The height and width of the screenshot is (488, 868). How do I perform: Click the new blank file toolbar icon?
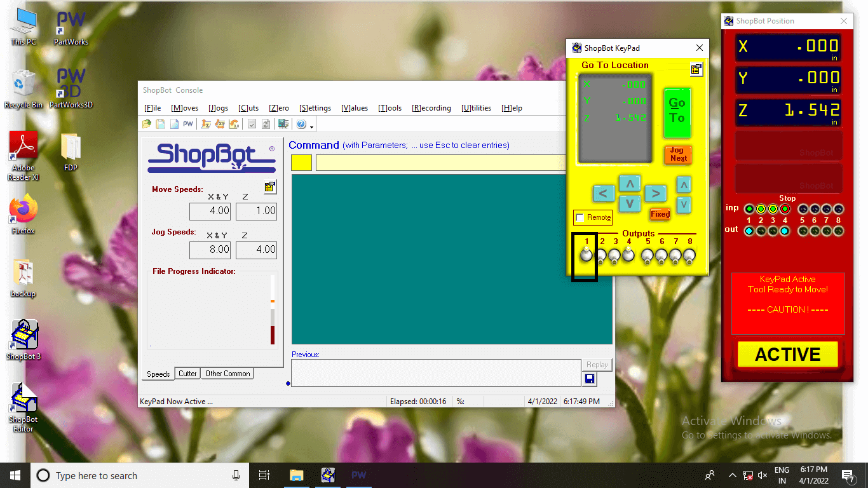174,124
